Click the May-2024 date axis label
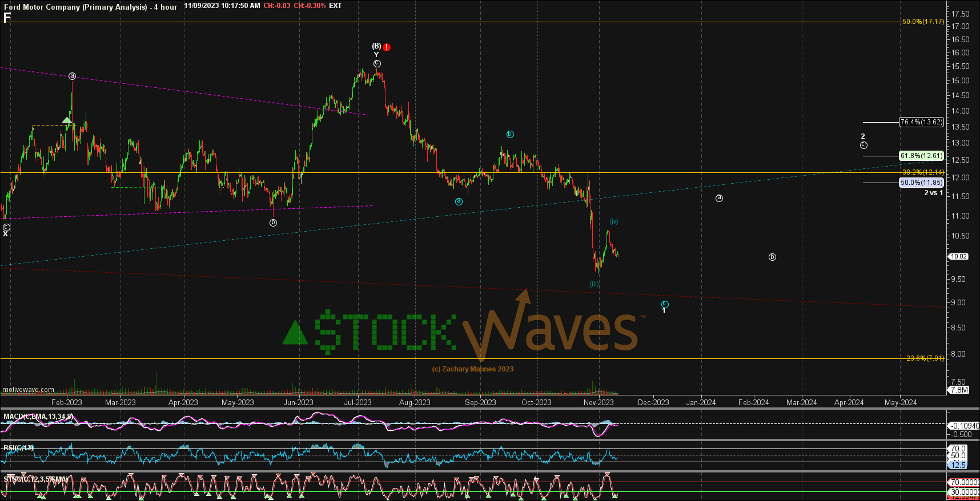The image size is (980, 501). 901,402
